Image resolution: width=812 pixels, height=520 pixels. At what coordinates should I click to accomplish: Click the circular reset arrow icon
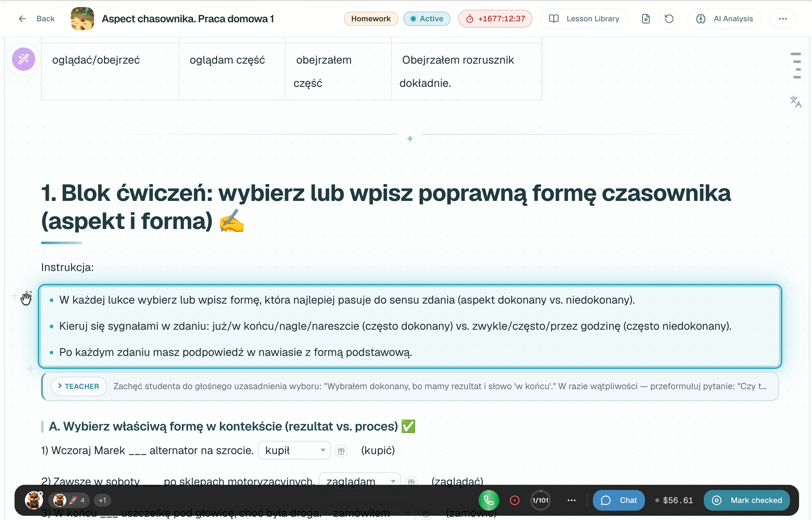point(669,19)
